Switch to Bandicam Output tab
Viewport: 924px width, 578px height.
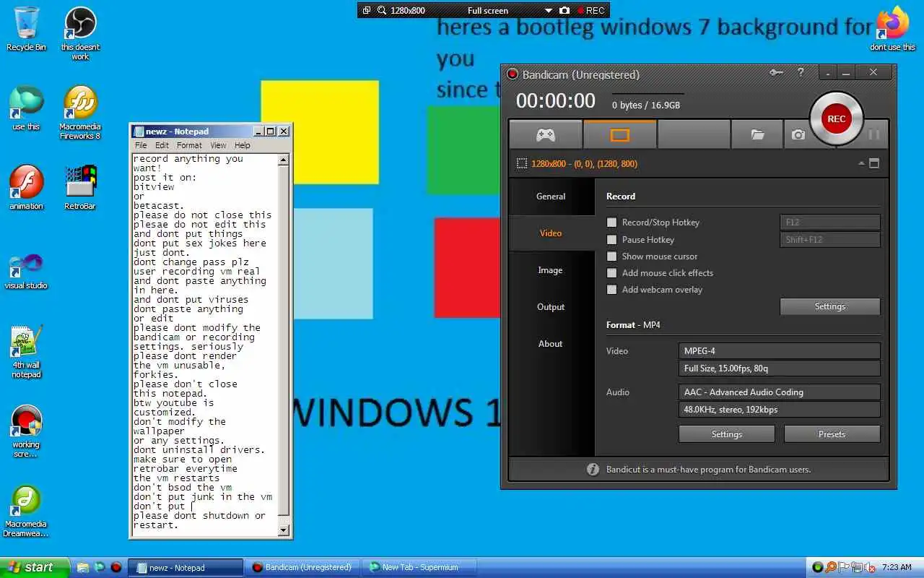[x=551, y=307]
